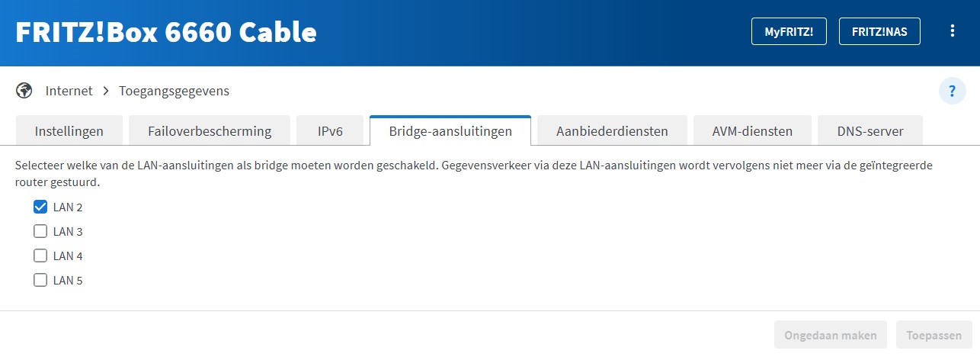Select the Bridge-aansluitingen tab

click(x=450, y=131)
